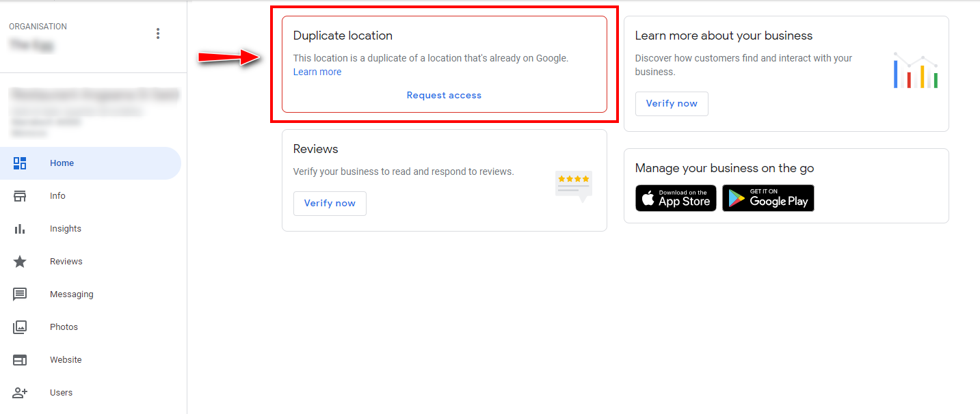The height and width of the screenshot is (414, 980).
Task: Click the Info storefront icon
Action: coord(20,196)
